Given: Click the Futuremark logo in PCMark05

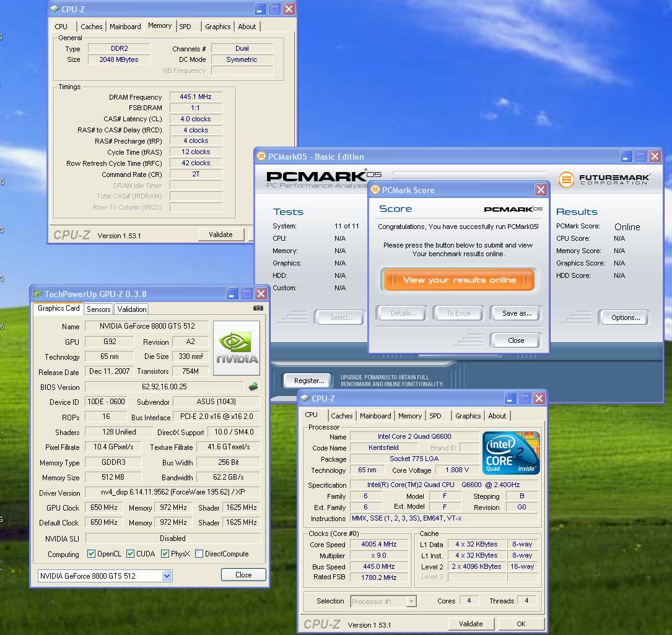Looking at the screenshot, I should coord(604,179).
